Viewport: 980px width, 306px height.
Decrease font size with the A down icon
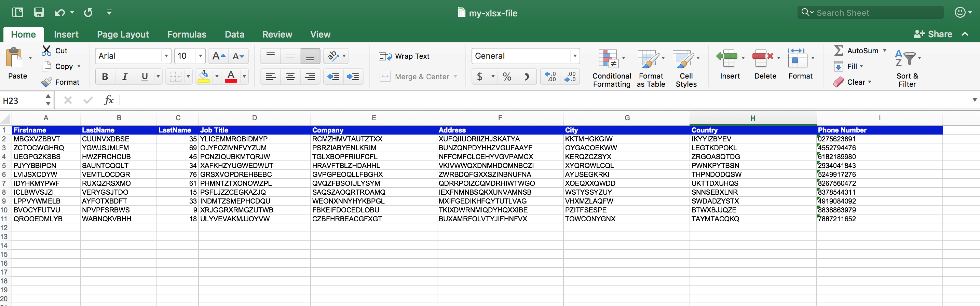239,56
